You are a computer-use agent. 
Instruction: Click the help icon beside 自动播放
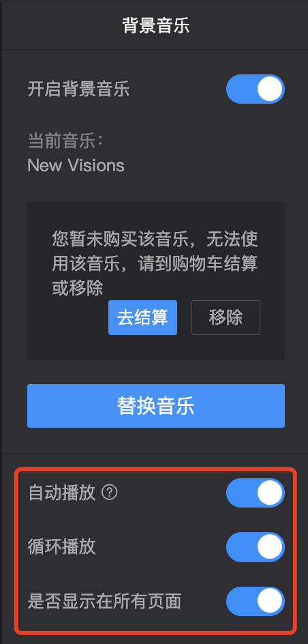[109, 492]
